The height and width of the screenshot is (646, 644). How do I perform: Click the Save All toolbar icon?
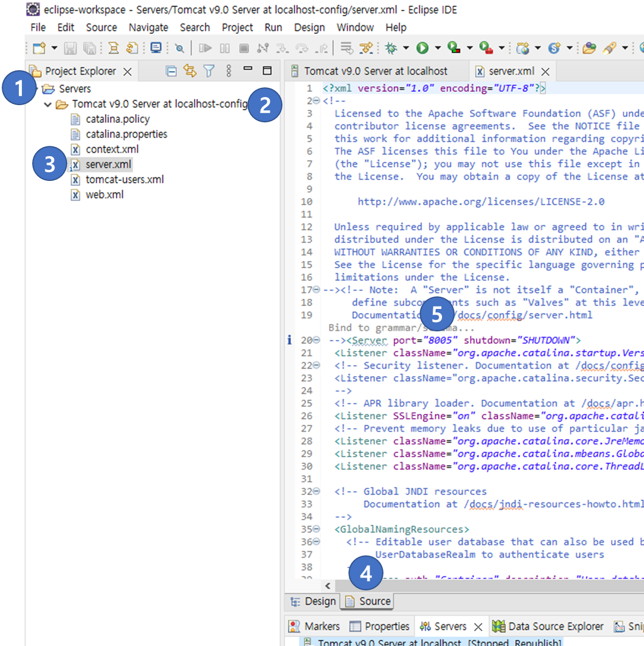(90, 48)
